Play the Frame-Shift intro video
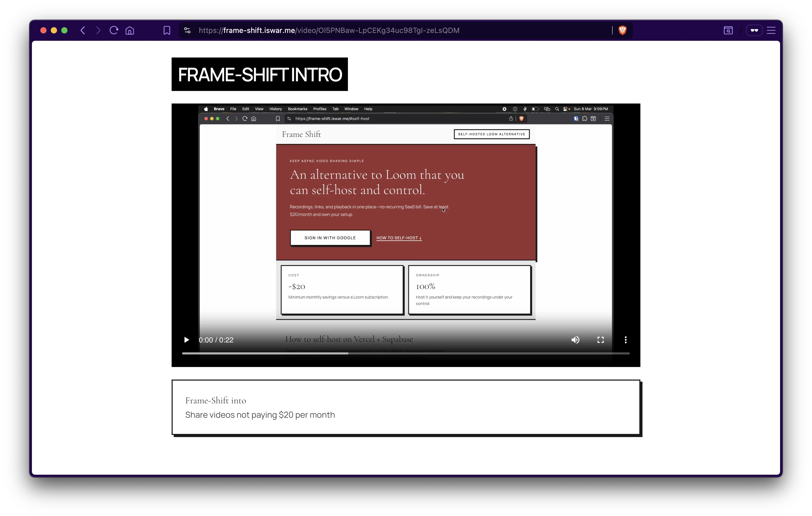The width and height of the screenshot is (812, 516). point(187,340)
